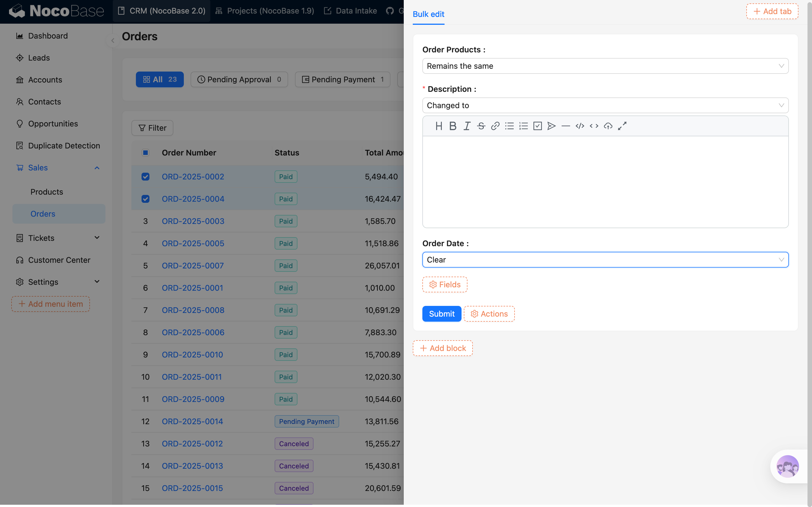
Task: Click the upload cloud icon in the editor
Action: (x=608, y=126)
